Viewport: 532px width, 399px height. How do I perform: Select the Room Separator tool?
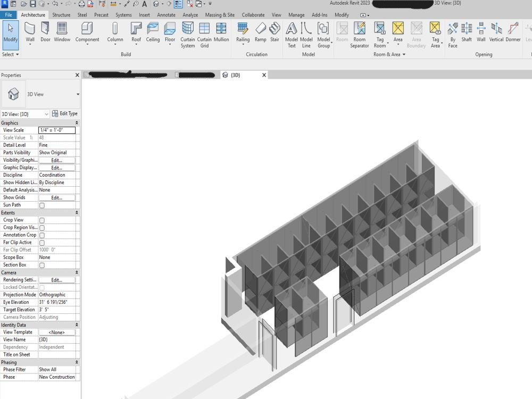(359, 35)
